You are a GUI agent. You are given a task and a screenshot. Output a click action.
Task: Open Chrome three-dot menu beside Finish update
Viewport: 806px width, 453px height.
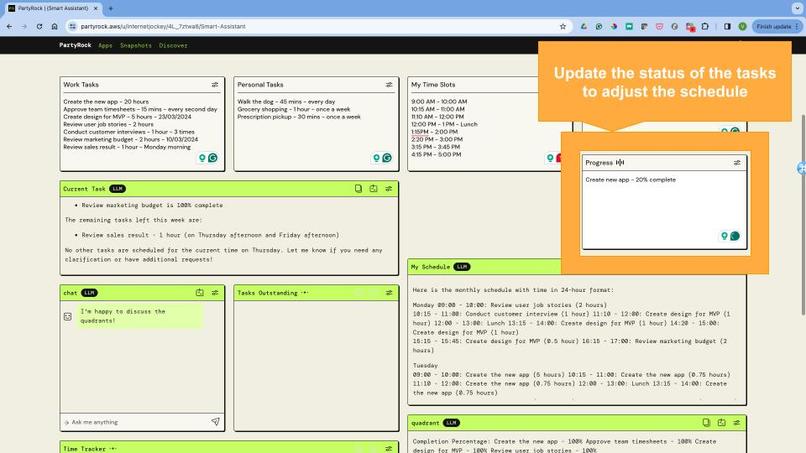tap(797, 26)
